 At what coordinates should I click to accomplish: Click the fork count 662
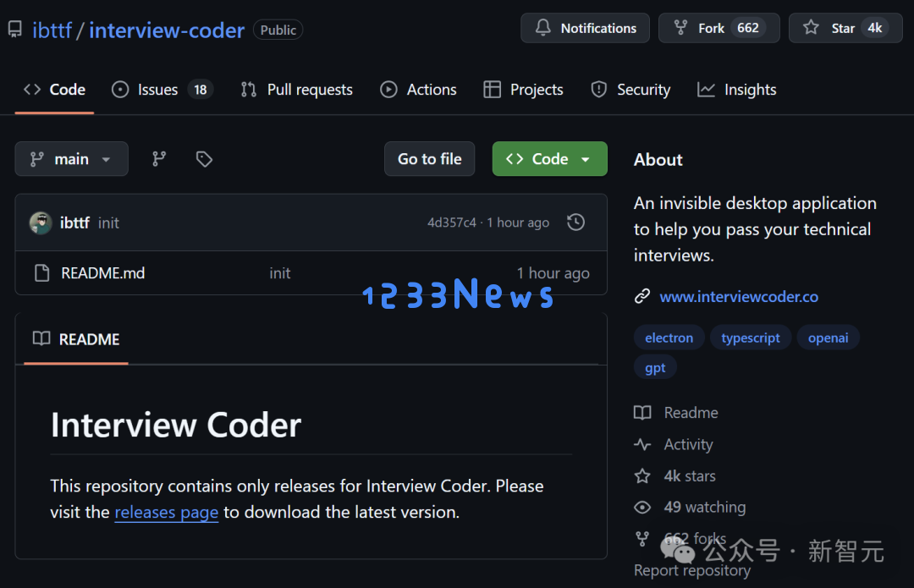[748, 28]
